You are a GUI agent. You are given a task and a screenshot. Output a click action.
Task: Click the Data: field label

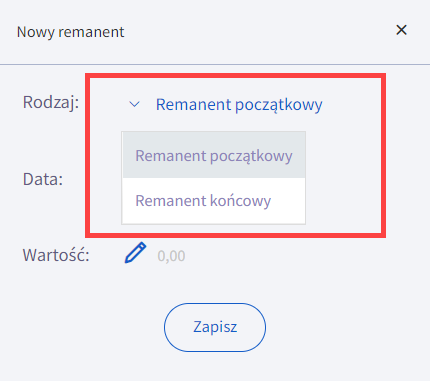click(x=43, y=179)
